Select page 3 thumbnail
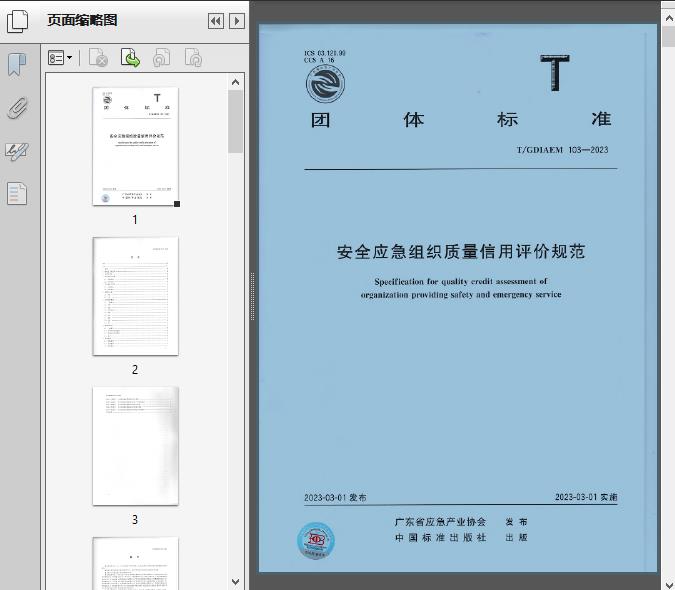 click(136, 446)
